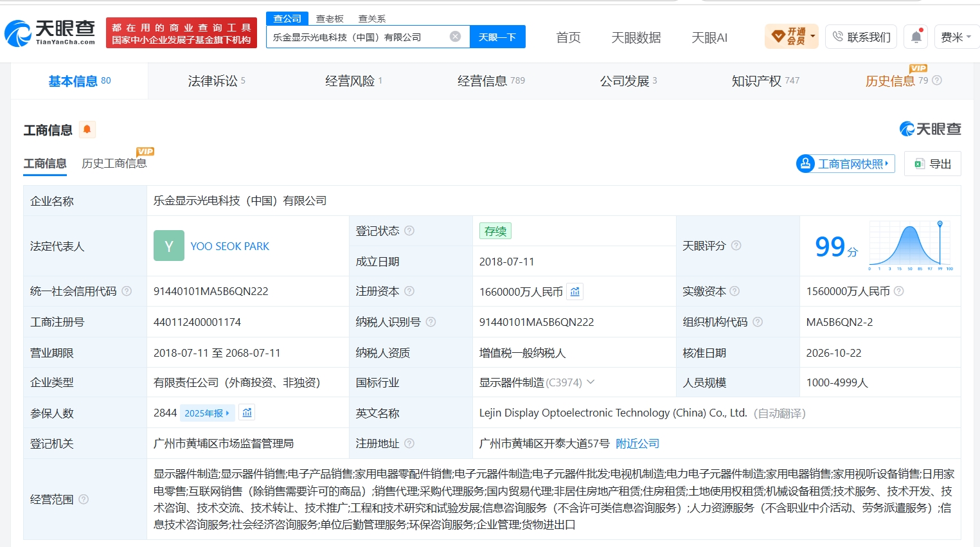Open 天眼AI in top navigation

[709, 37]
